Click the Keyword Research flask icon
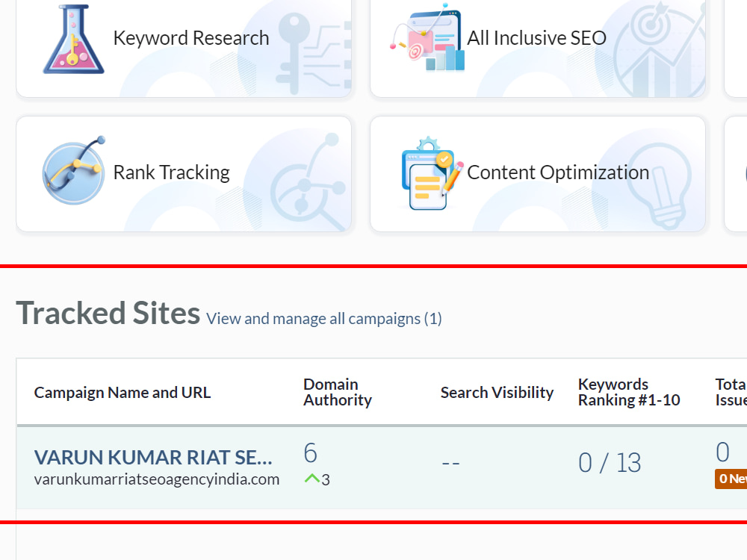 click(73, 39)
